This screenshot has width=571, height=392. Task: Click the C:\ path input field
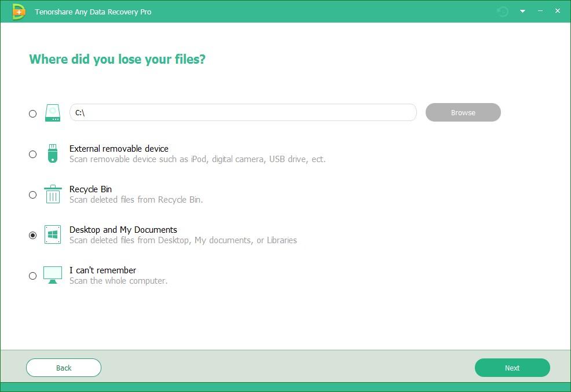tap(243, 112)
